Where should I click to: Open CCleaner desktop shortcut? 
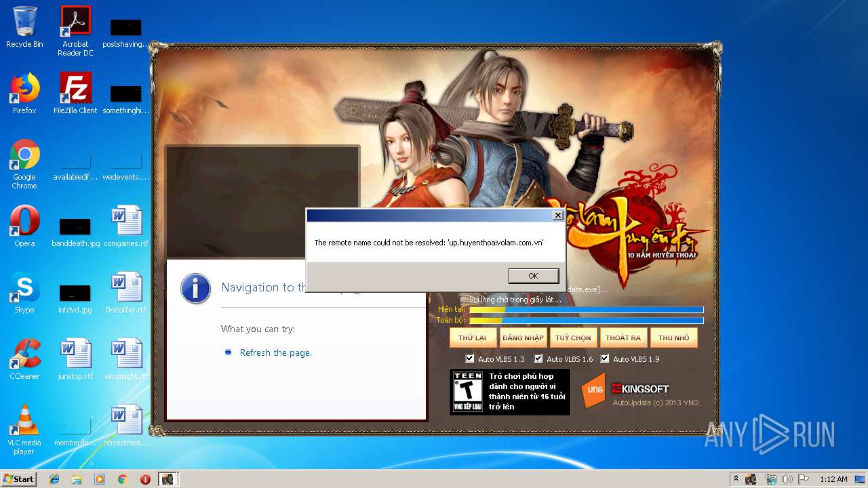click(24, 359)
